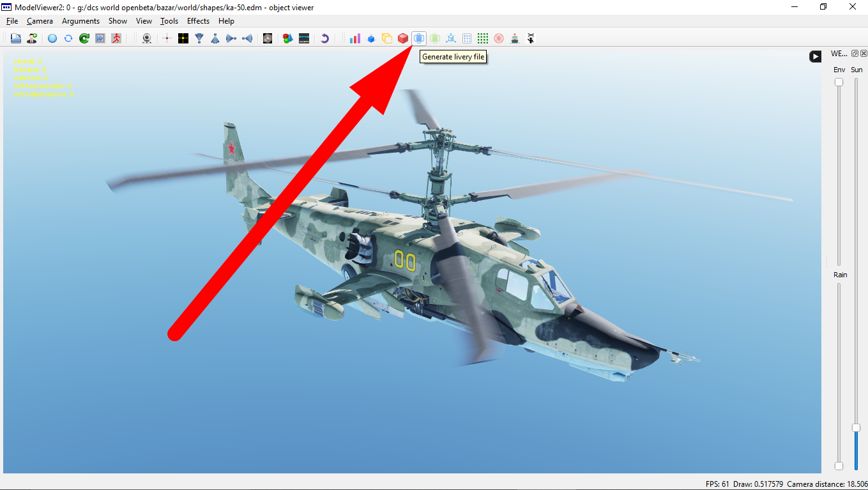Image resolution: width=868 pixels, height=490 pixels.
Task: Click the person with green plus icon
Action: pyautogui.click(x=32, y=38)
